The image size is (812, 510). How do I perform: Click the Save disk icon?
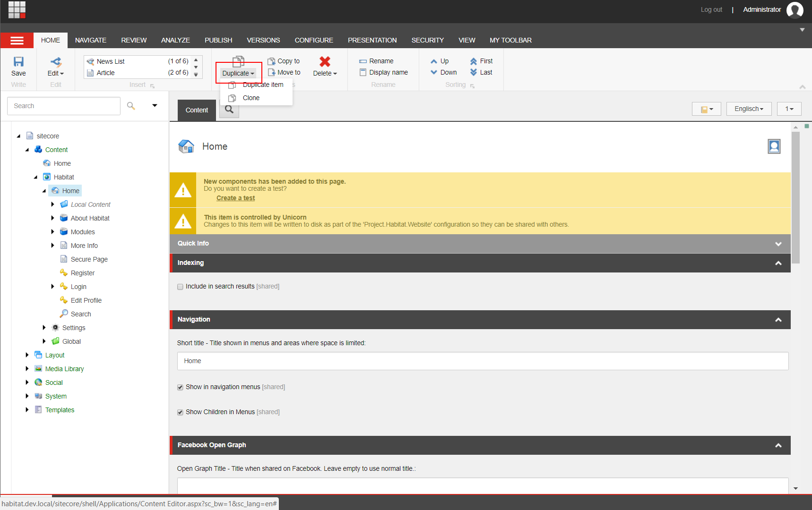18,61
